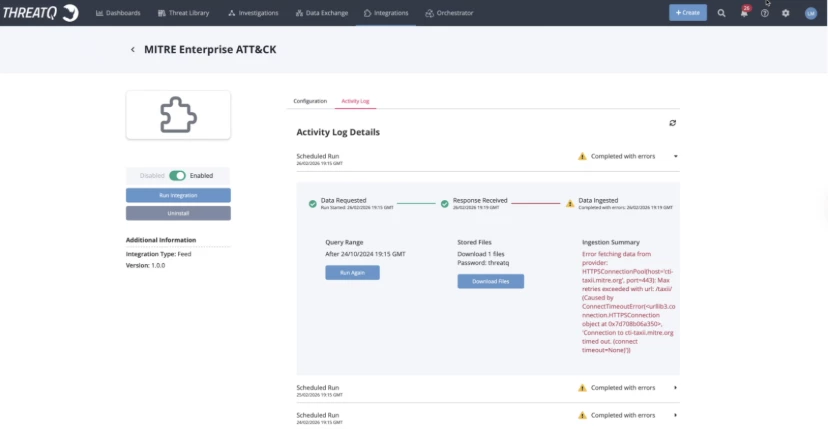The width and height of the screenshot is (828, 430).
Task: Click the puzzle piece integration thumbnail
Action: pyautogui.click(x=178, y=115)
